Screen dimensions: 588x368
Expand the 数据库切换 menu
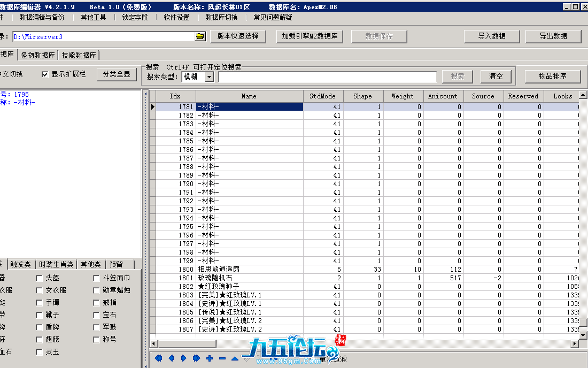click(221, 17)
